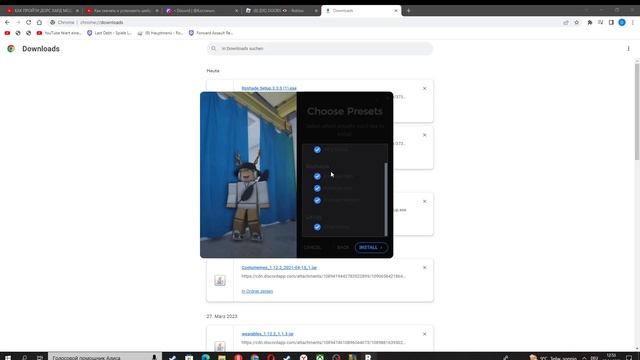Uncheck the topmost preset checkbox in list
This screenshot has width=640, height=360.
coord(317,150)
